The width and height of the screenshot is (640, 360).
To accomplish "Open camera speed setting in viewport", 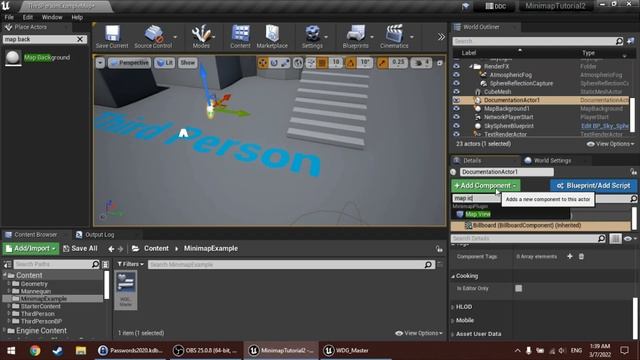I will pos(422,62).
